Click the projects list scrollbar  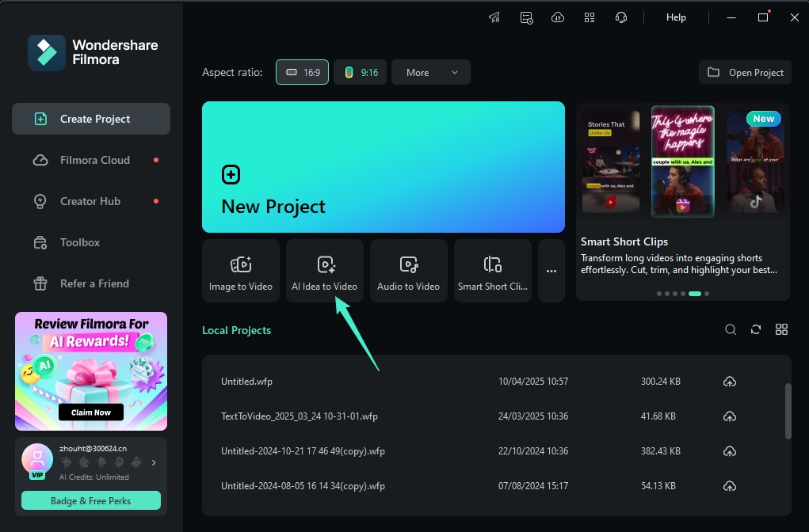788,411
